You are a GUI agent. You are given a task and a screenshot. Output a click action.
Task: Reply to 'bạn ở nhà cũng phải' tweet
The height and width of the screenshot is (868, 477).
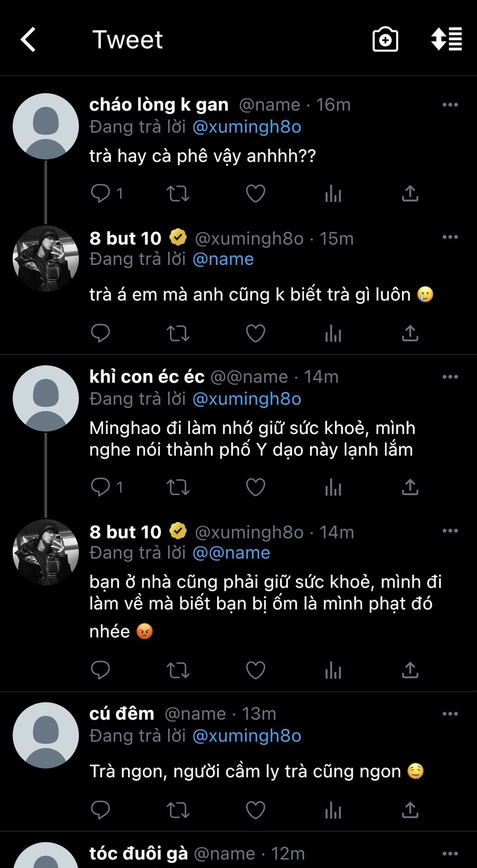100,670
